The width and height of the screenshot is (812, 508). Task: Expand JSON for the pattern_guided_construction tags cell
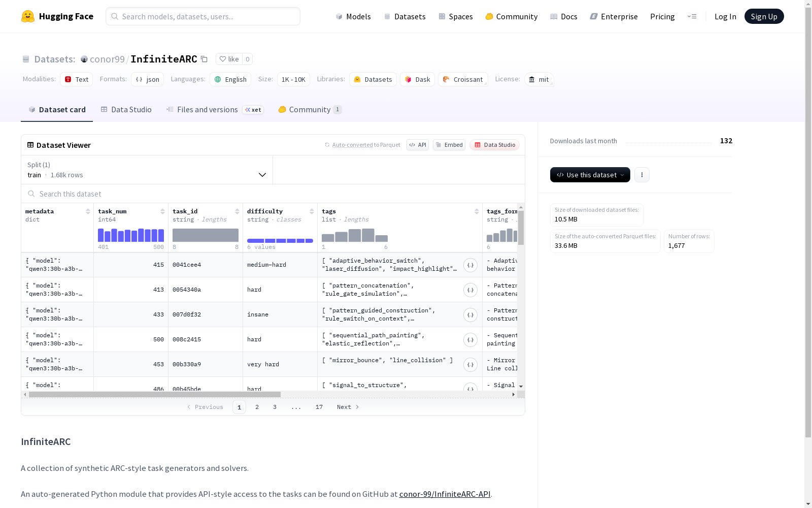[470, 315]
